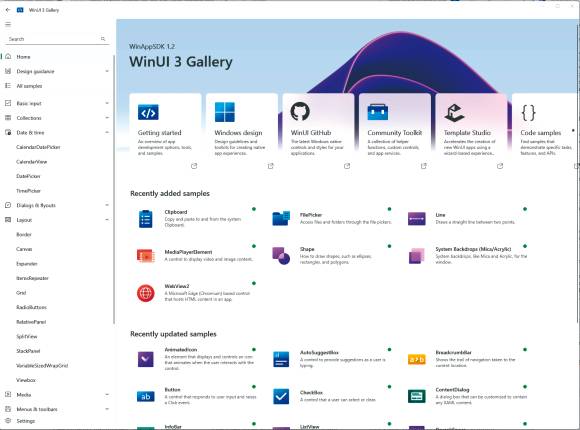Open the FilePicker sample icon
Viewport: 580px width, 430px height.
[281, 218]
